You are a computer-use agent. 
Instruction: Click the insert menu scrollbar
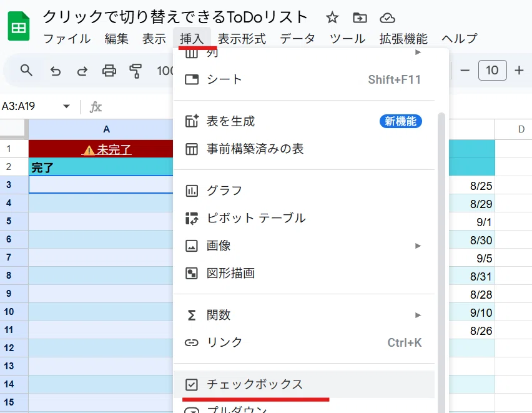coord(441,262)
